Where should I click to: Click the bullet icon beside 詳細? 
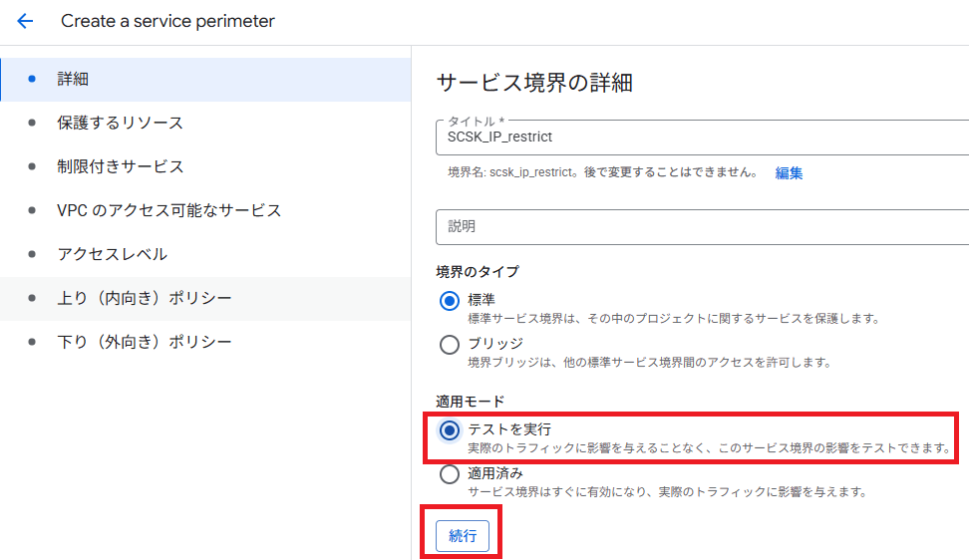tap(32, 79)
